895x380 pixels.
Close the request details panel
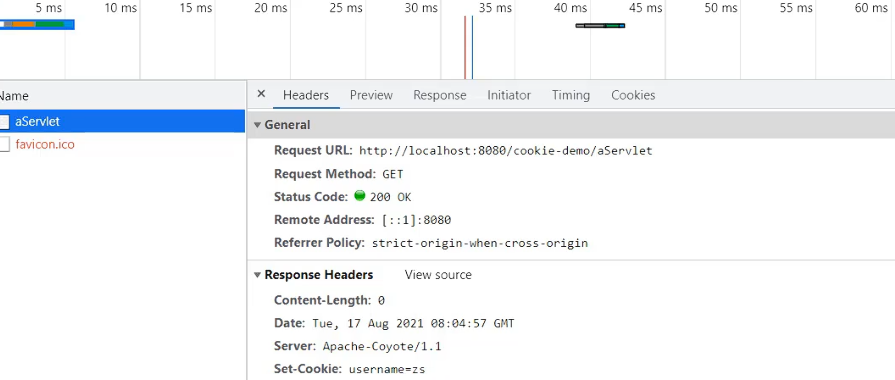pos(261,94)
